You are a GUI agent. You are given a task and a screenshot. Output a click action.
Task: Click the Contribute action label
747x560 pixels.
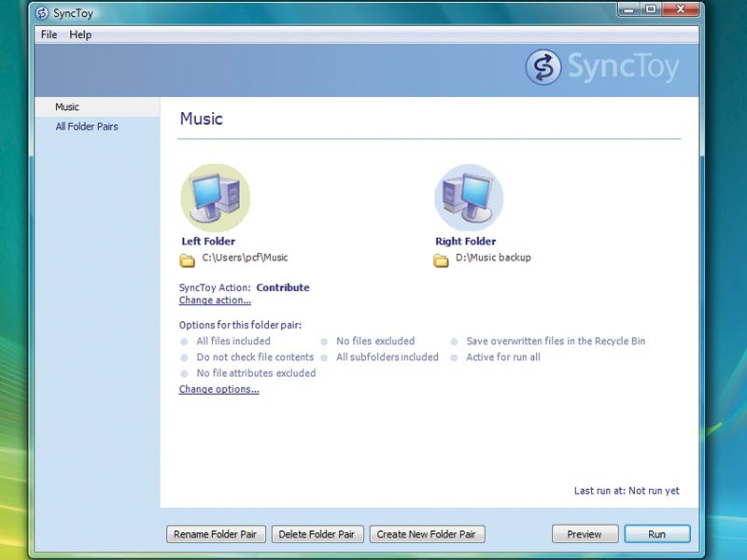click(283, 287)
